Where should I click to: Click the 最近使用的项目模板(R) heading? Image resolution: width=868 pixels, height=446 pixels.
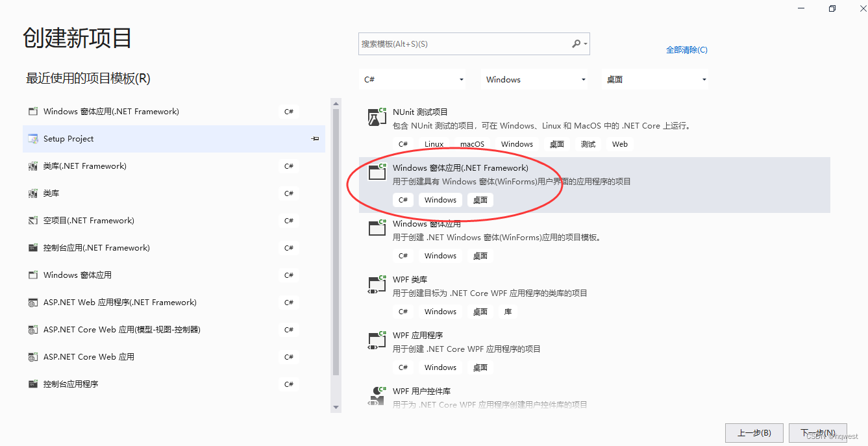[x=88, y=79]
